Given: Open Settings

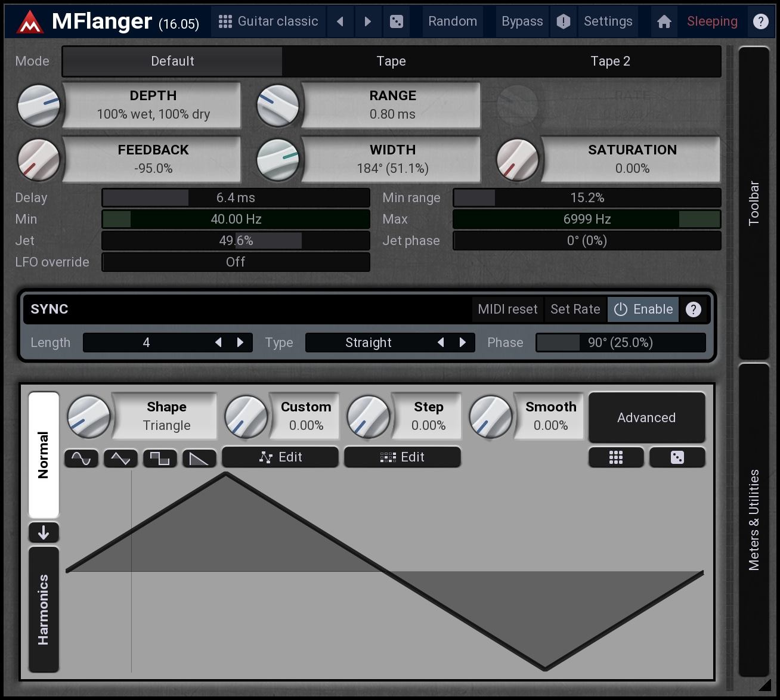Looking at the screenshot, I should coord(608,21).
